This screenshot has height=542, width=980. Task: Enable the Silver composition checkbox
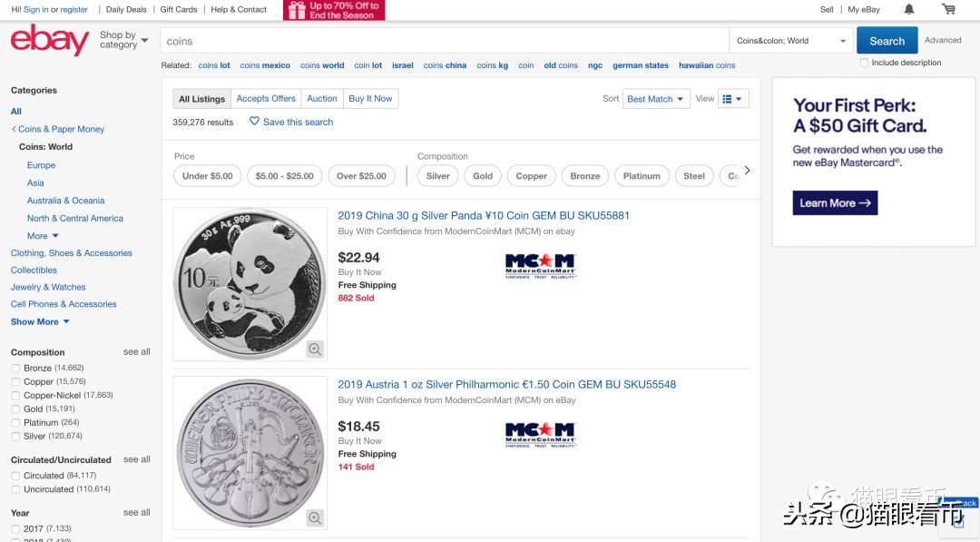coord(15,437)
